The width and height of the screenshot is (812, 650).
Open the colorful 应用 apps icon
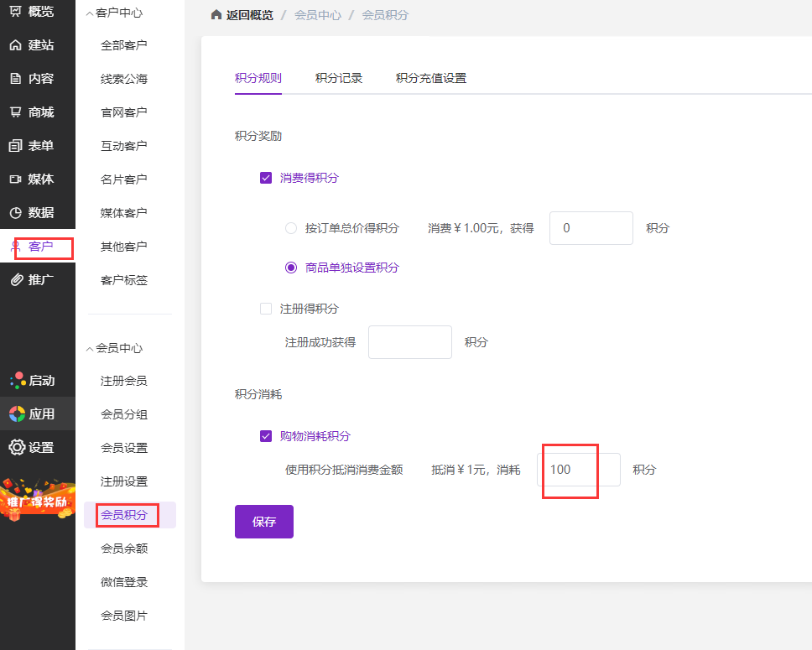click(x=17, y=414)
